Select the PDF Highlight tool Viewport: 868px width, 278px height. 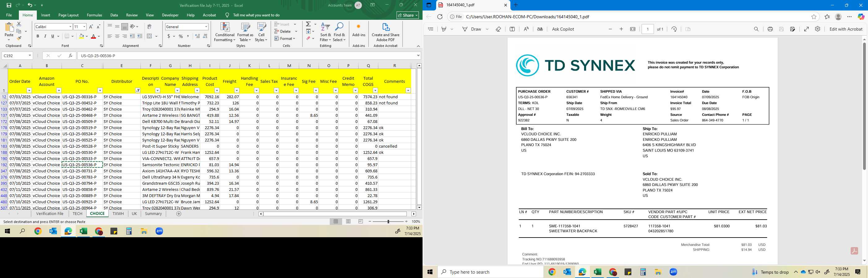[x=444, y=29]
